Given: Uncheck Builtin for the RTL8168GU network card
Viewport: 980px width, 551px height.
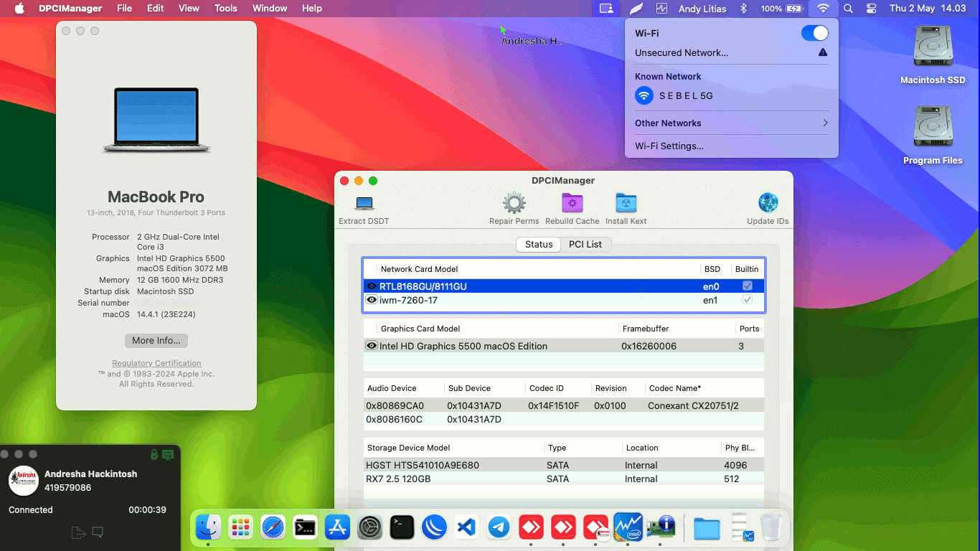Looking at the screenshot, I should tap(747, 286).
